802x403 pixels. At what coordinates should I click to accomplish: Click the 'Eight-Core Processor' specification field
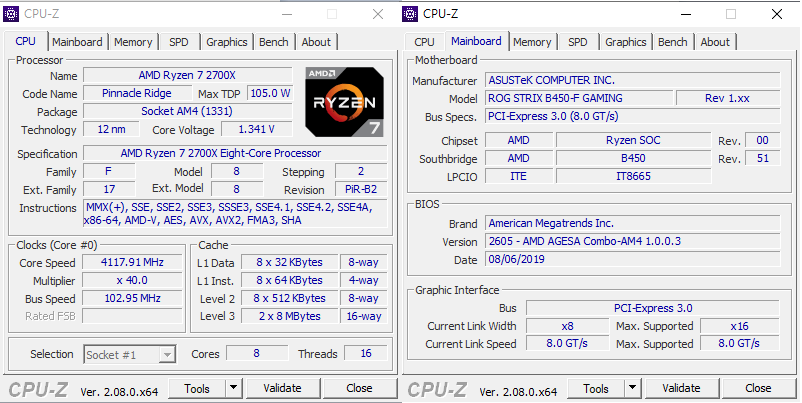(235, 153)
